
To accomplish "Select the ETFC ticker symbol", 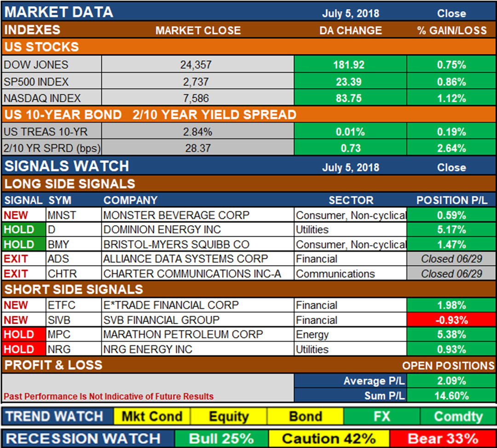I will click(x=62, y=305).
